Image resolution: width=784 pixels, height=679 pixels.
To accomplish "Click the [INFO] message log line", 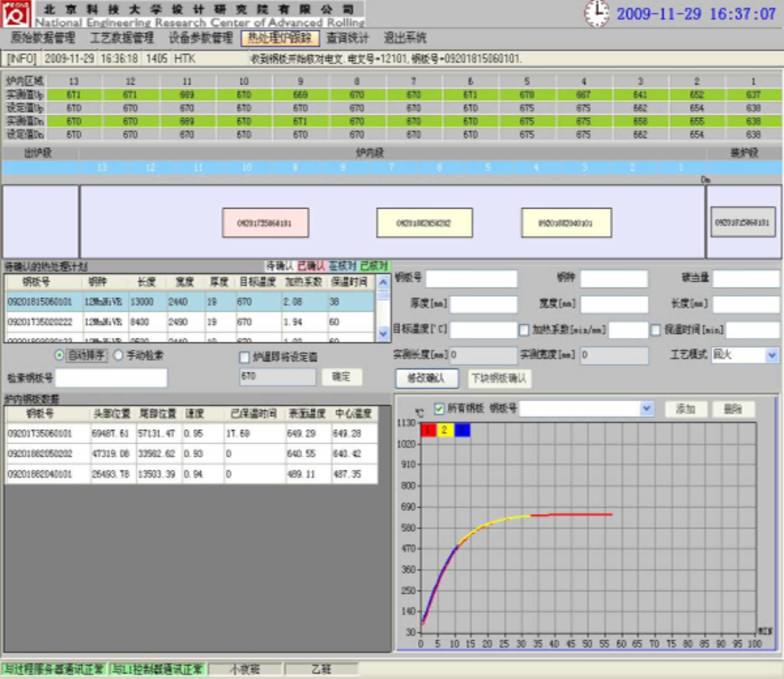I will pos(392,58).
